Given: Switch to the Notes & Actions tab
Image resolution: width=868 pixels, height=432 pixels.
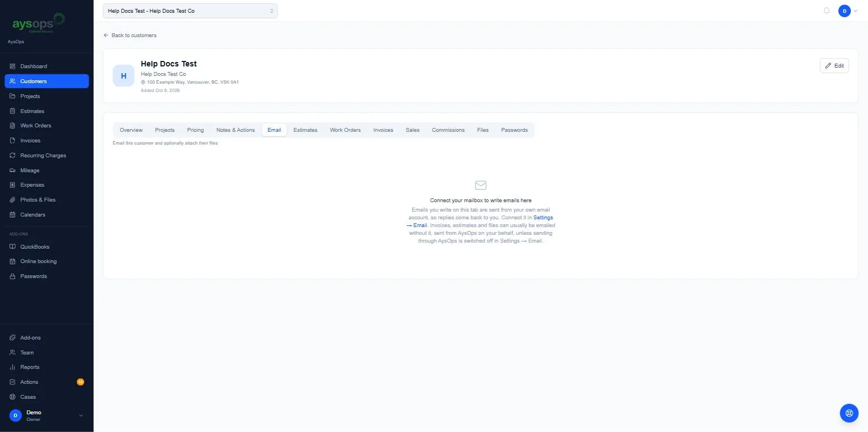Looking at the screenshot, I should point(235,130).
